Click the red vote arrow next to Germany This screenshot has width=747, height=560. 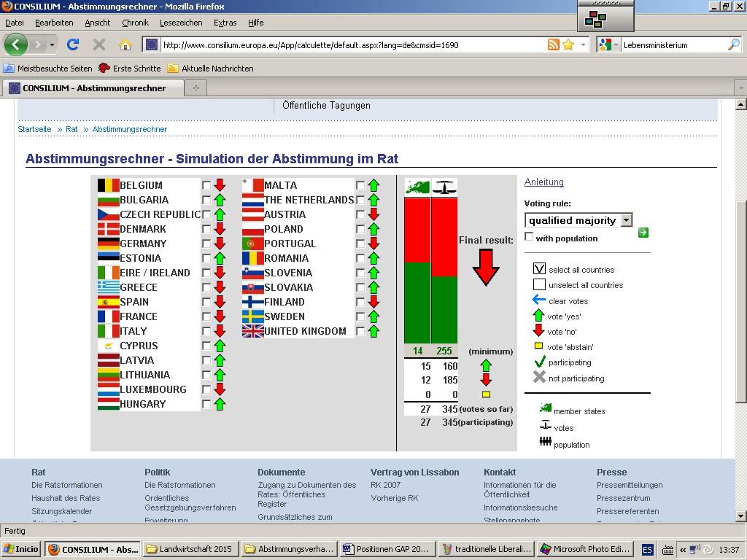click(x=220, y=244)
